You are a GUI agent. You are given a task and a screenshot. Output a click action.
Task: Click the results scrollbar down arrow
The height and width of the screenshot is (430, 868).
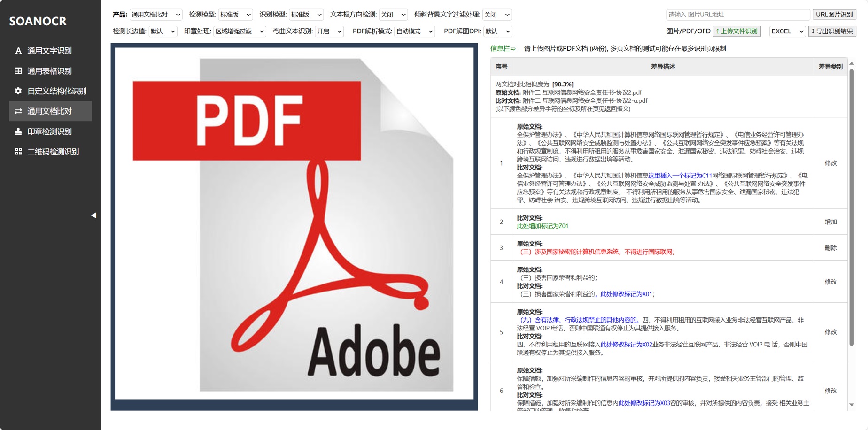(852, 405)
